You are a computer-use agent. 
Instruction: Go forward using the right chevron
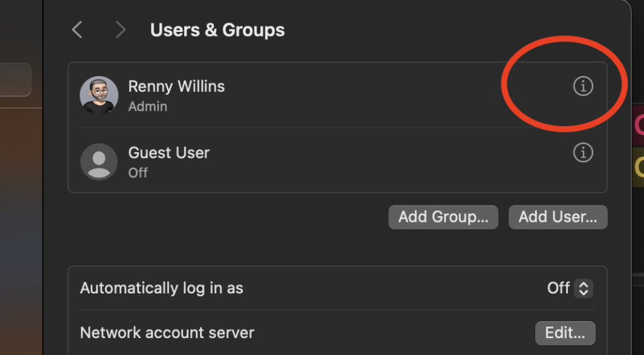coord(120,30)
